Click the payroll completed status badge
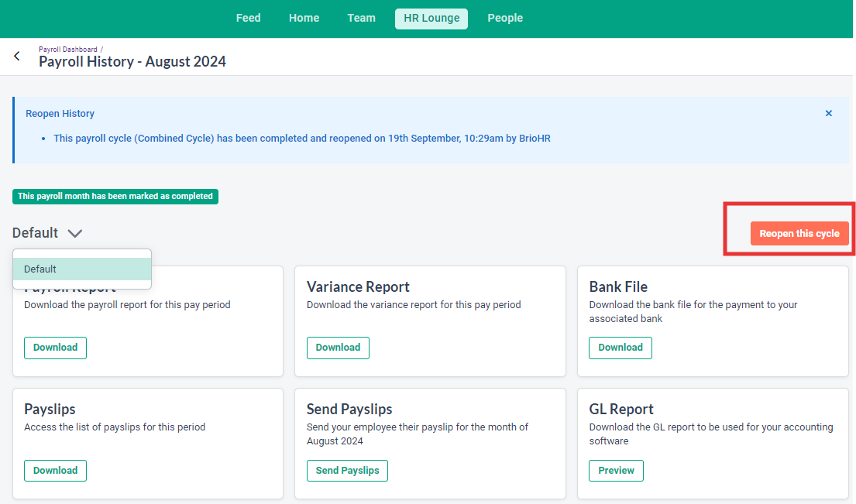856x504 pixels. coord(115,196)
